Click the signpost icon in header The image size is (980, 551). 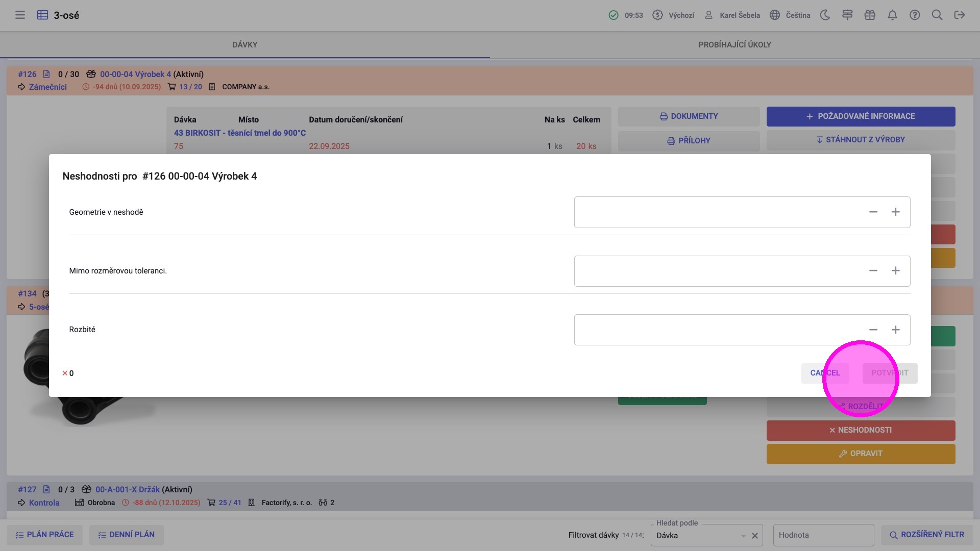point(847,15)
